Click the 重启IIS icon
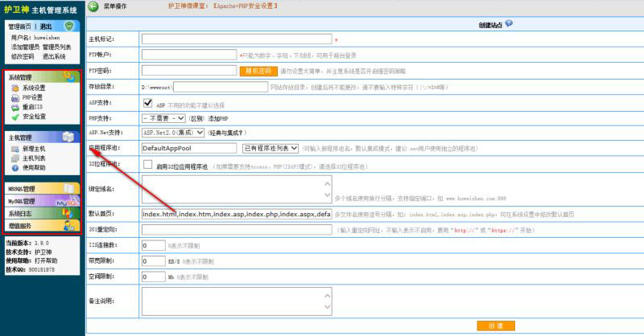644x336 pixels. click(15, 108)
